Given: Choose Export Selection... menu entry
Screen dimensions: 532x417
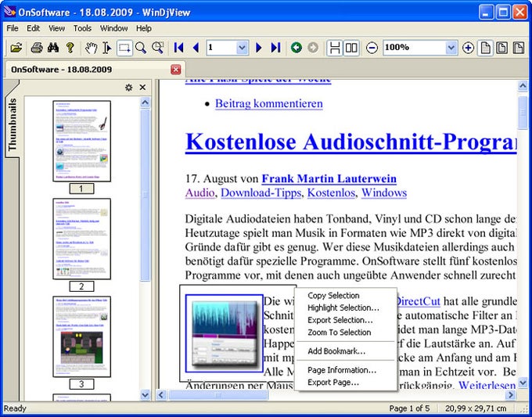Looking at the screenshot, I should [345, 320].
